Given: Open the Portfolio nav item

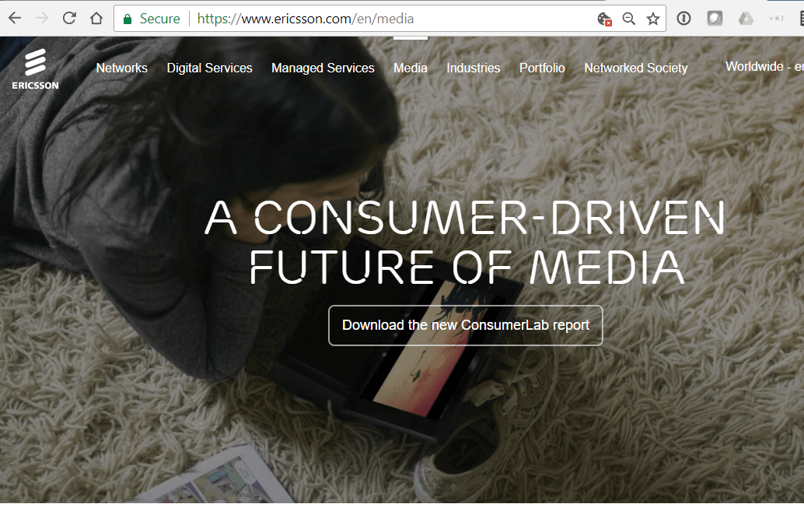Looking at the screenshot, I should [x=542, y=68].
